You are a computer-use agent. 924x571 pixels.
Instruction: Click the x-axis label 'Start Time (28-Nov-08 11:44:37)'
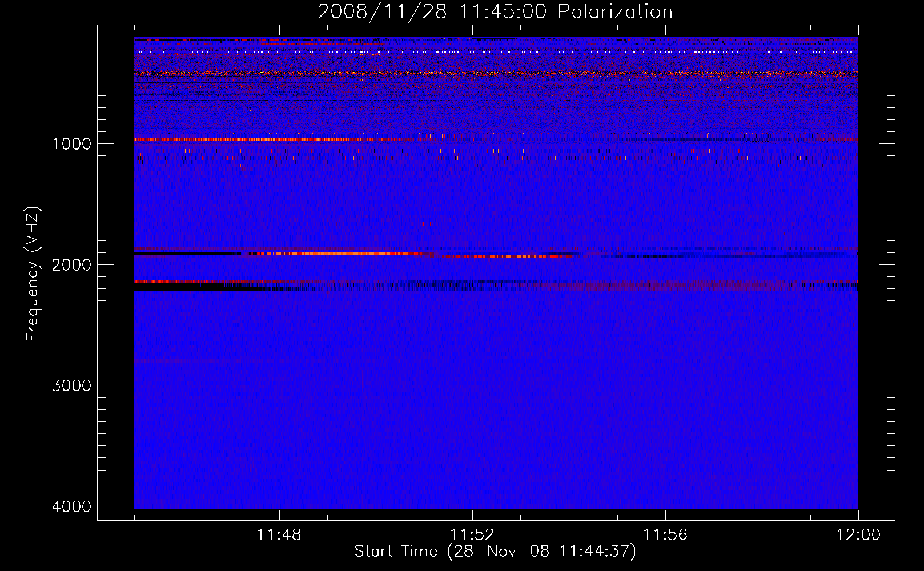(495, 552)
